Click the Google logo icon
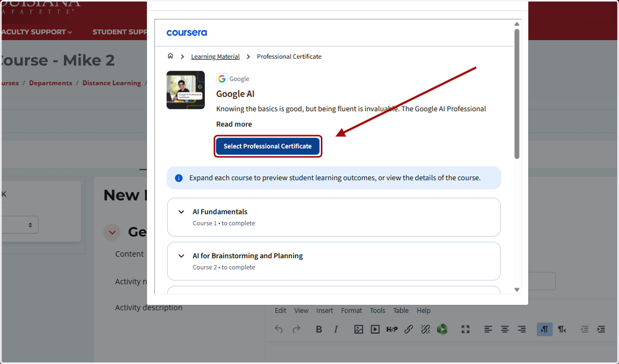Viewport: 619px width, 364px height. [222, 79]
